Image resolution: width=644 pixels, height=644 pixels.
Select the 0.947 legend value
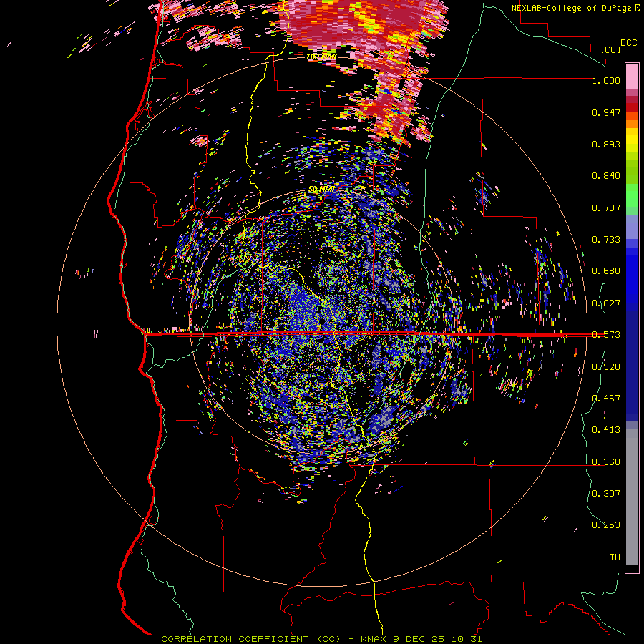pos(606,112)
